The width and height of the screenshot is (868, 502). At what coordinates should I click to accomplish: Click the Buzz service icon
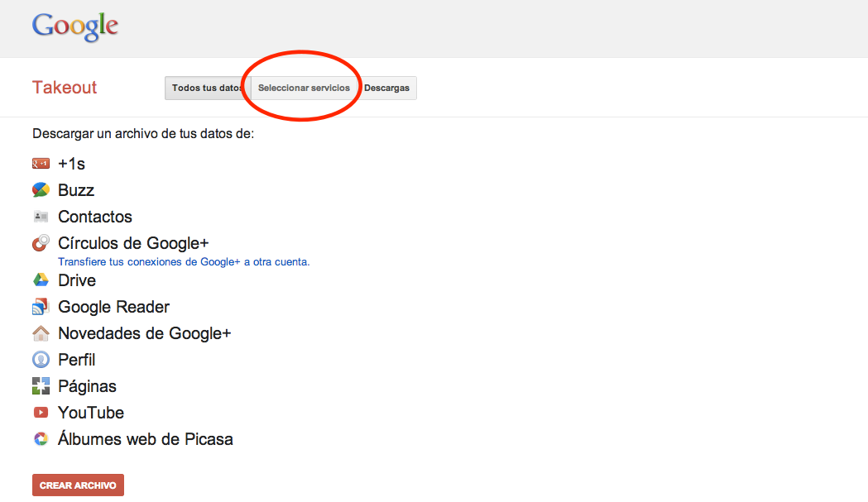point(41,190)
